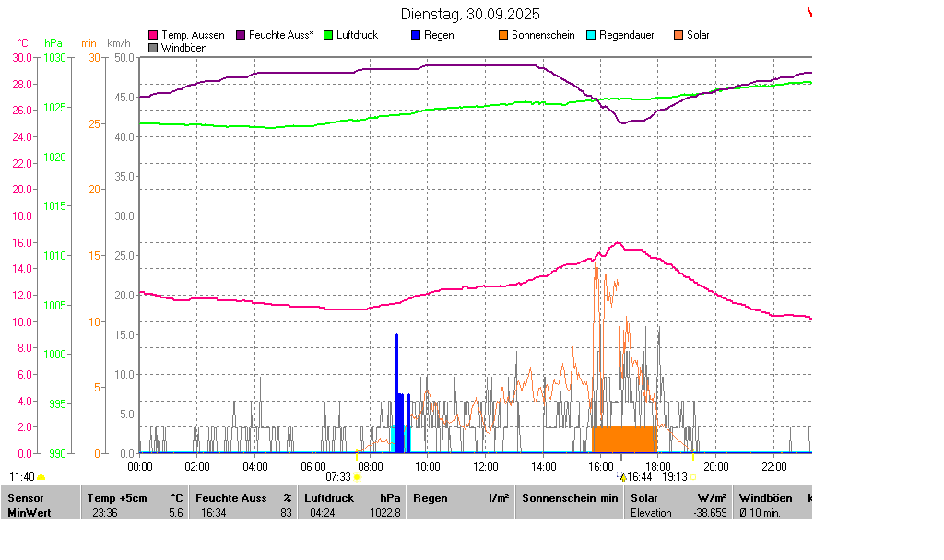This screenshot has width=944, height=560.
Task: Click the Solar legend swatch
Action: pyautogui.click(x=678, y=35)
